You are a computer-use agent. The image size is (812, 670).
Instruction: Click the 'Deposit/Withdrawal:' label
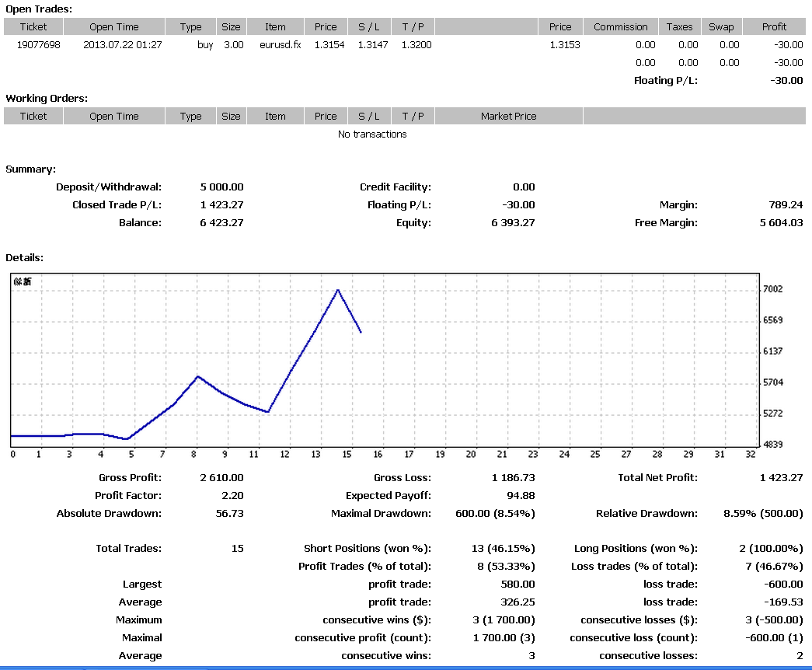point(109,187)
